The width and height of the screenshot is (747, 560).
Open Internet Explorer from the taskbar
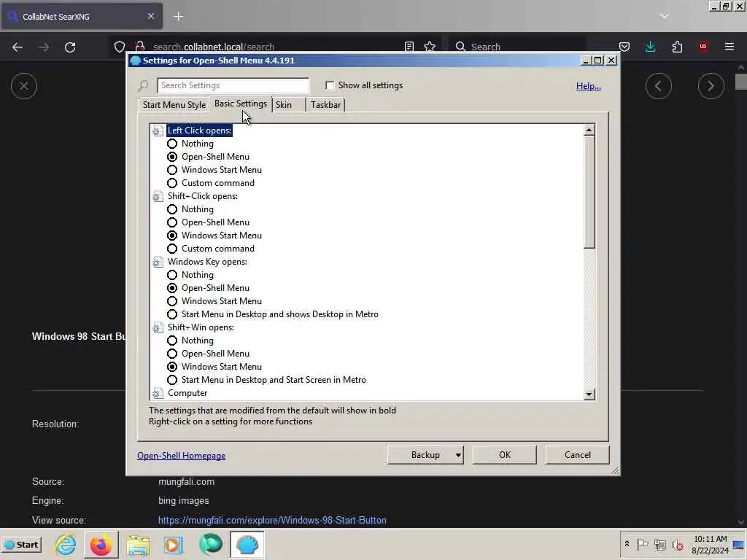pos(65,544)
